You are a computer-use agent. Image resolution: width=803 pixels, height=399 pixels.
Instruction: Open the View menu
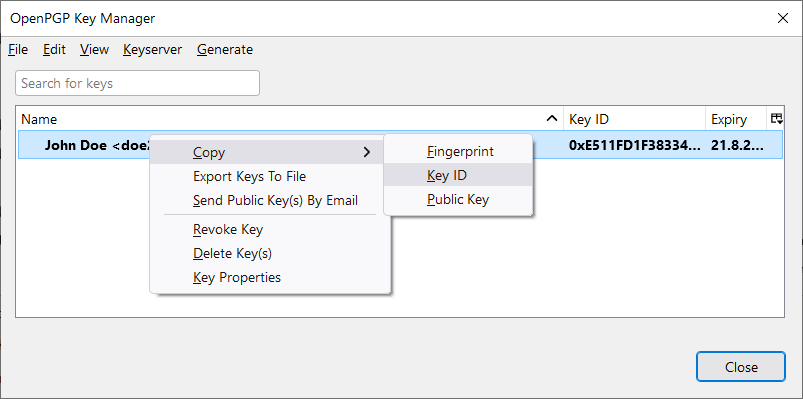[x=94, y=50]
